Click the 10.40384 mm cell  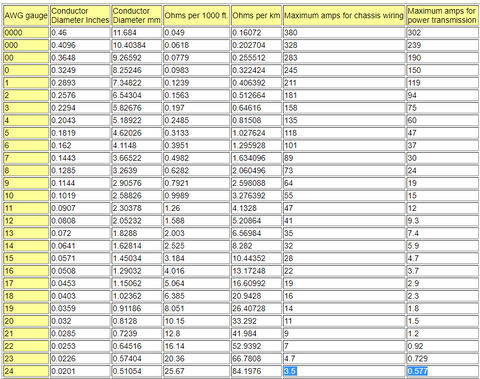[137, 45]
